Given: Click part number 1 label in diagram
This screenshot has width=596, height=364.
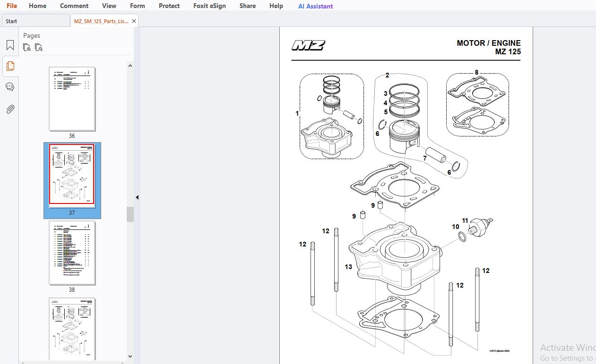Looking at the screenshot, I should (297, 113).
